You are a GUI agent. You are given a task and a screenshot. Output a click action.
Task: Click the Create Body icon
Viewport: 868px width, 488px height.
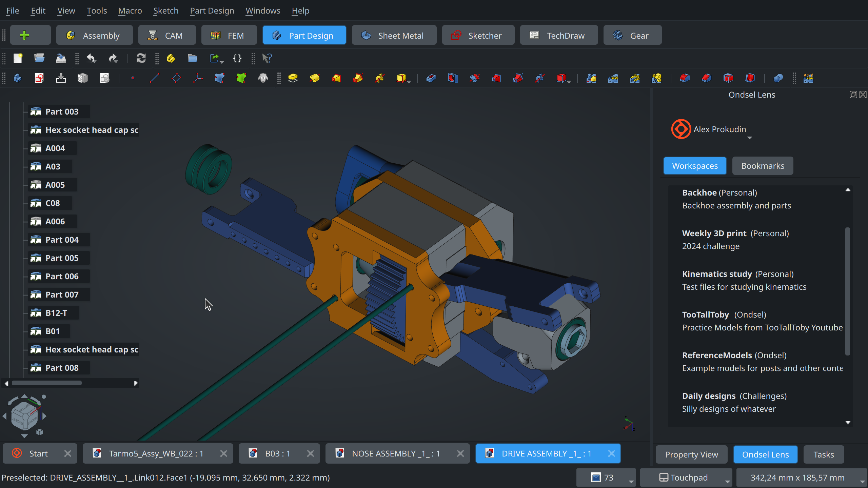pos(18,78)
